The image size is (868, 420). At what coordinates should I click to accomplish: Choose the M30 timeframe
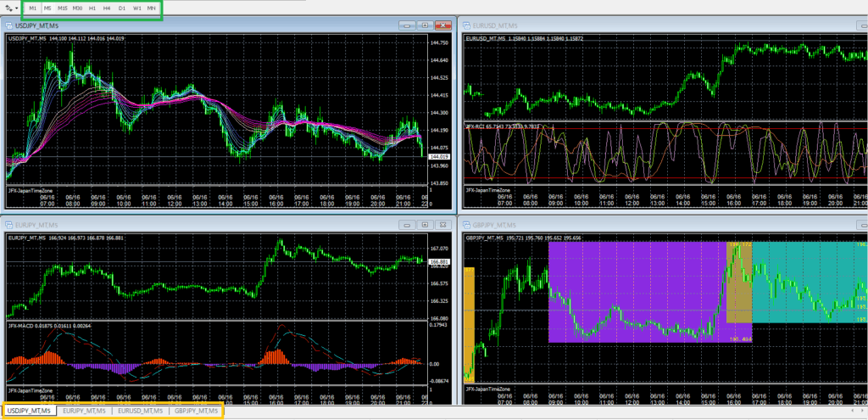77,8
